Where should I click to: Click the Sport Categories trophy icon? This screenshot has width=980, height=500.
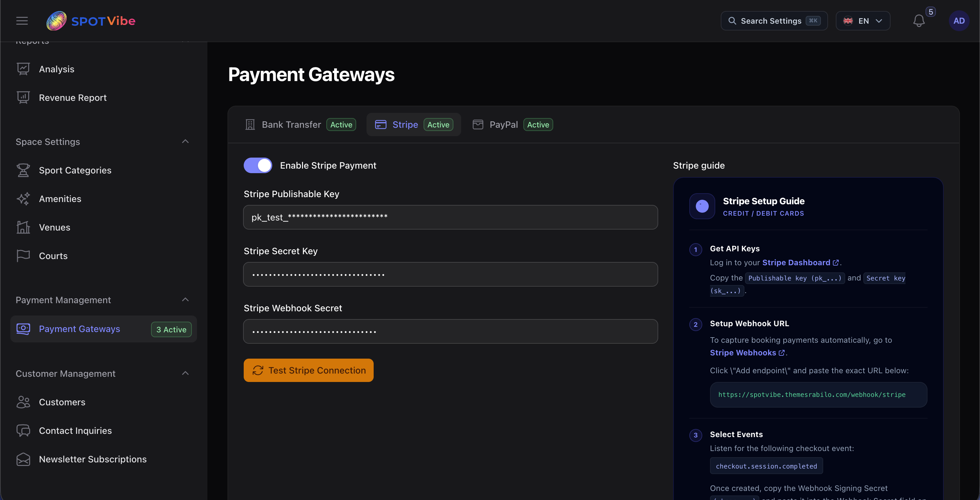(23, 170)
